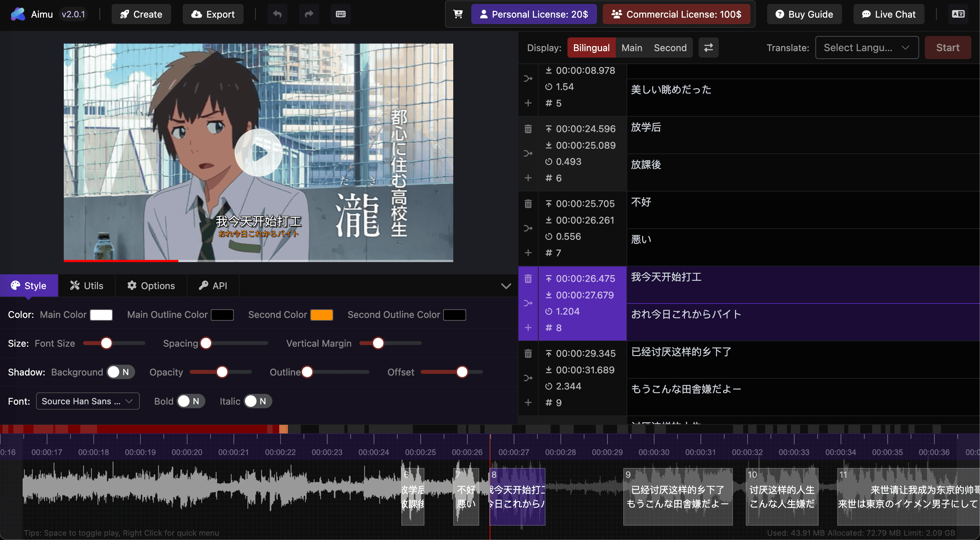Toggle shadow Background switch
This screenshot has width=980, height=540.
point(120,372)
